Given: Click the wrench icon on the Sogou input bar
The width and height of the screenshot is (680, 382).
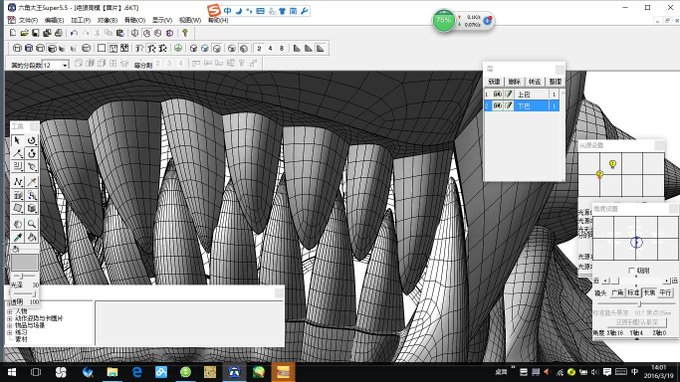Looking at the screenshot, I should [x=304, y=11].
